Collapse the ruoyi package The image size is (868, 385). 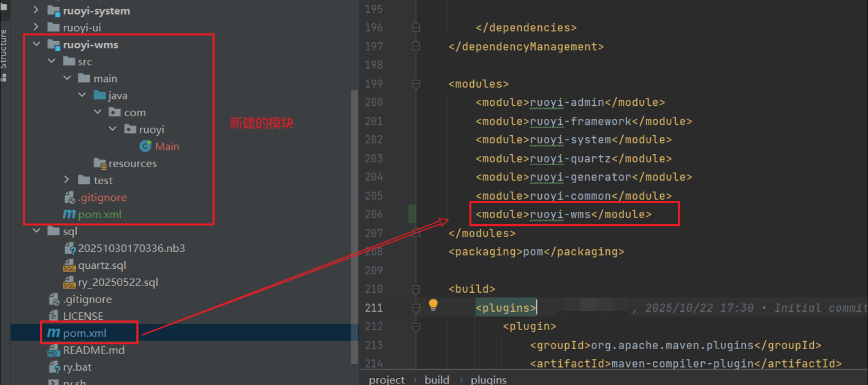(x=113, y=129)
